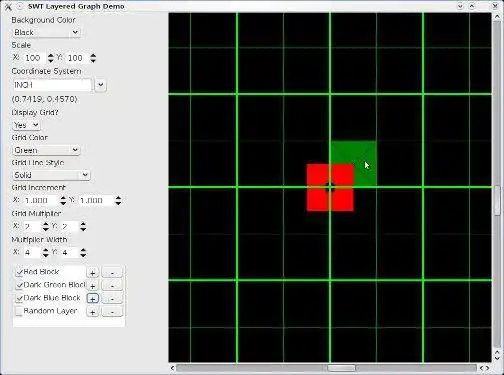This screenshot has width=504, height=375.
Task: Open the Grid Line Style Solid dropdown
Action: tap(51, 175)
